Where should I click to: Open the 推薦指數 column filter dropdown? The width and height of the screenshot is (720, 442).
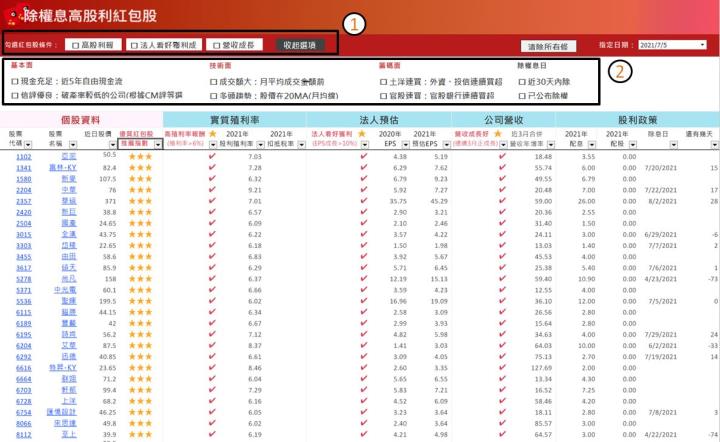pyautogui.click(x=158, y=145)
